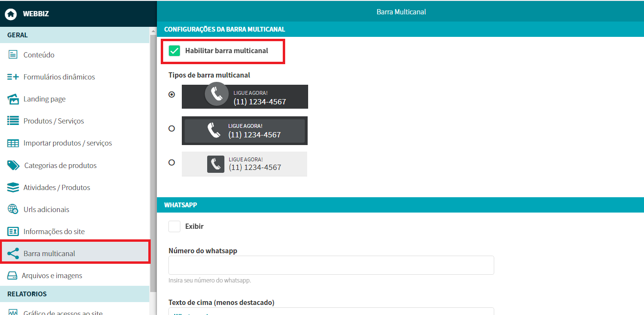Click the Importar produtos table icon
644x315 pixels.
coord(13,143)
